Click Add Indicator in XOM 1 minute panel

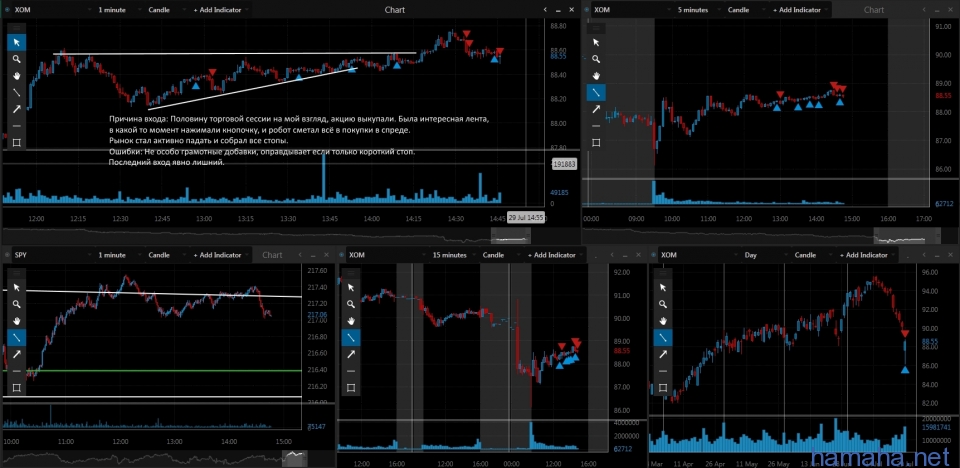point(219,10)
